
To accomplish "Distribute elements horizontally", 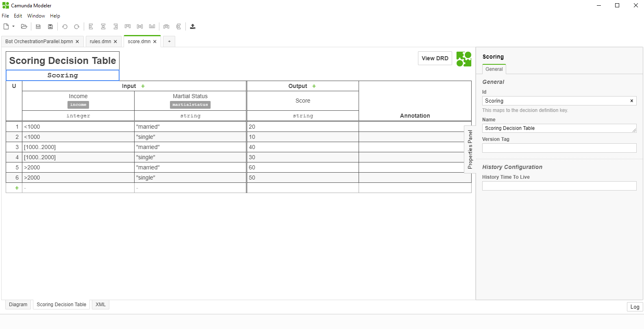I will click(166, 26).
